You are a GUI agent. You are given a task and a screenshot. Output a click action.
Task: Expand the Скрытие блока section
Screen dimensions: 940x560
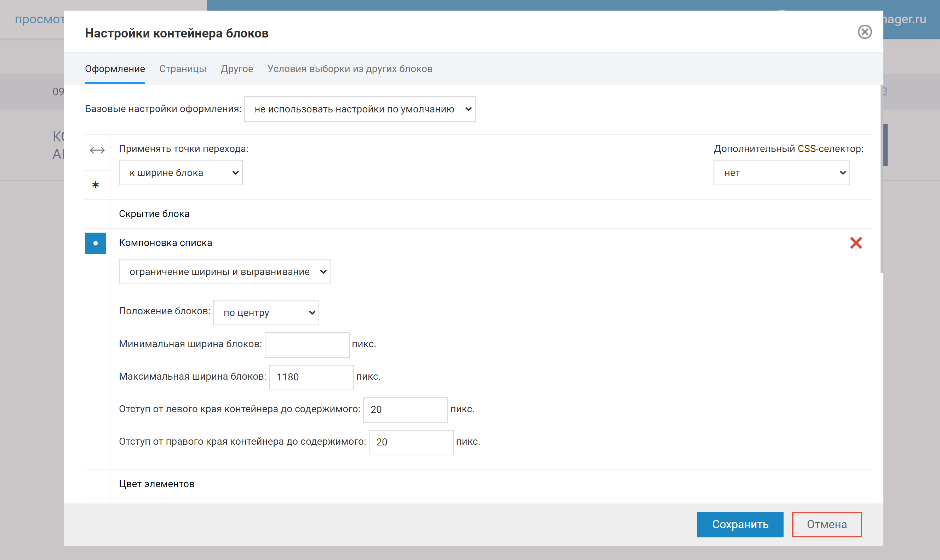click(x=154, y=214)
